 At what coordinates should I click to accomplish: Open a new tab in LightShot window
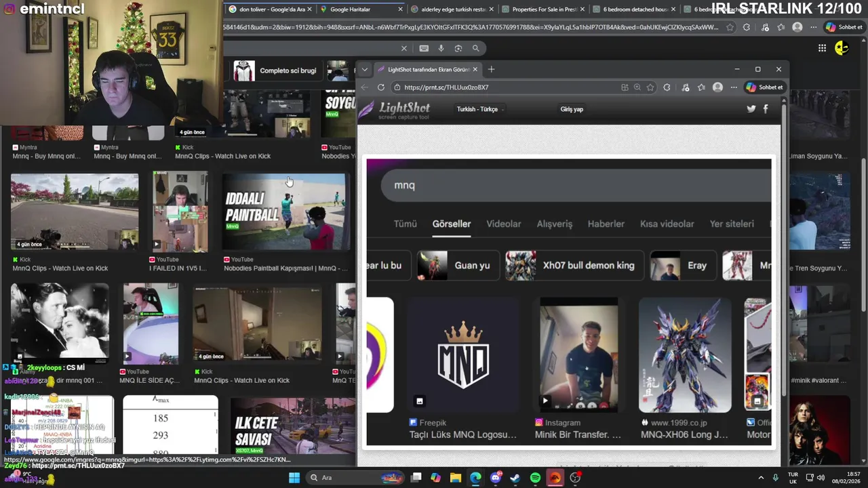click(x=492, y=69)
